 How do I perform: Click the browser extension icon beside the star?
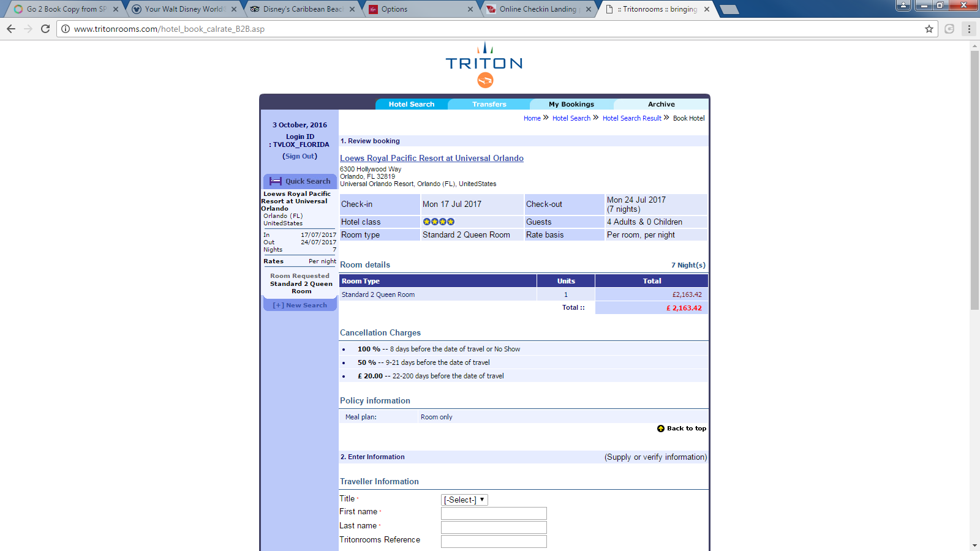[949, 29]
